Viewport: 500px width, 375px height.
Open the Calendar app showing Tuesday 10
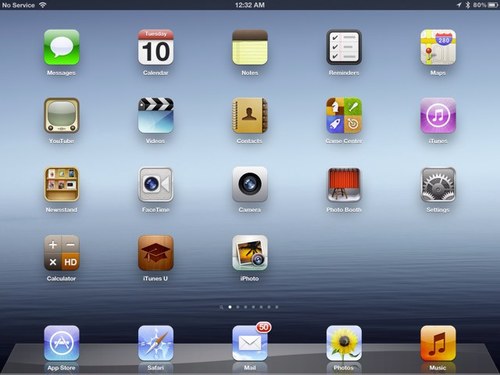coord(156,47)
